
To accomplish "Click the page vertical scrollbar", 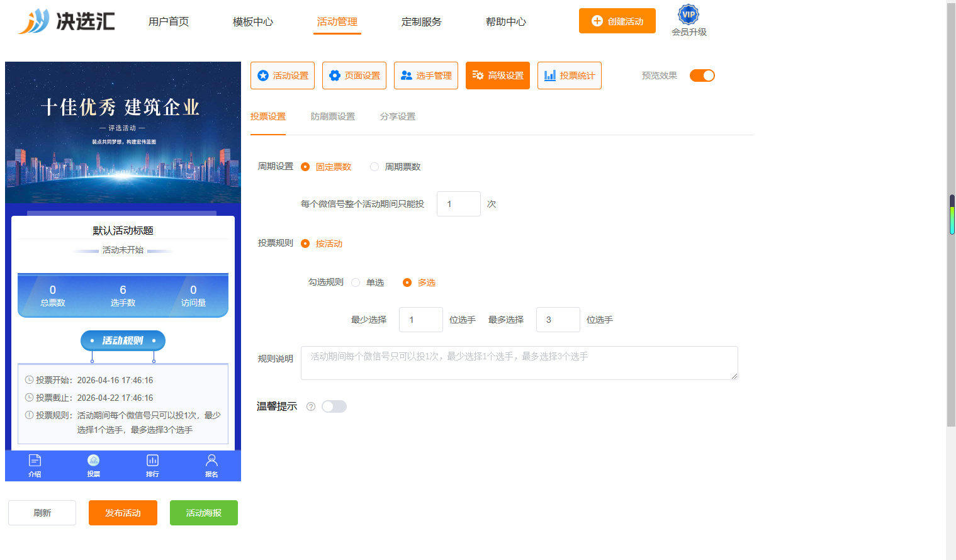I will [951, 214].
